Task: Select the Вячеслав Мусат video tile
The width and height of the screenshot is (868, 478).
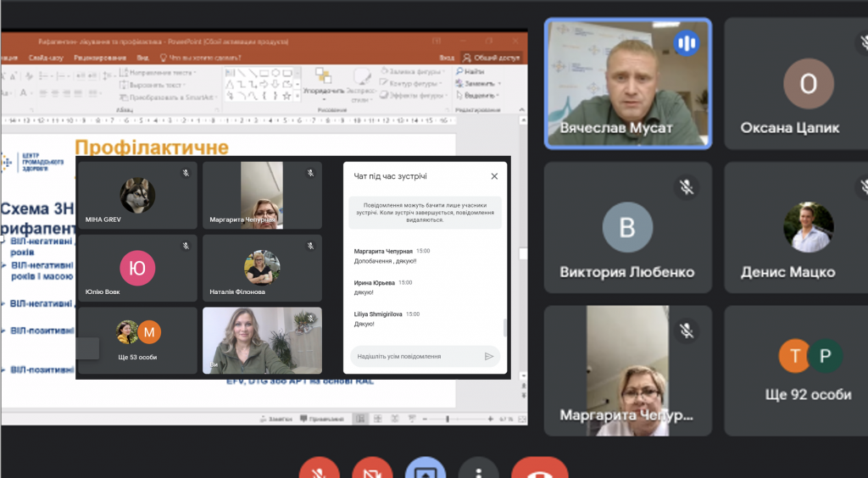Action: click(x=628, y=84)
